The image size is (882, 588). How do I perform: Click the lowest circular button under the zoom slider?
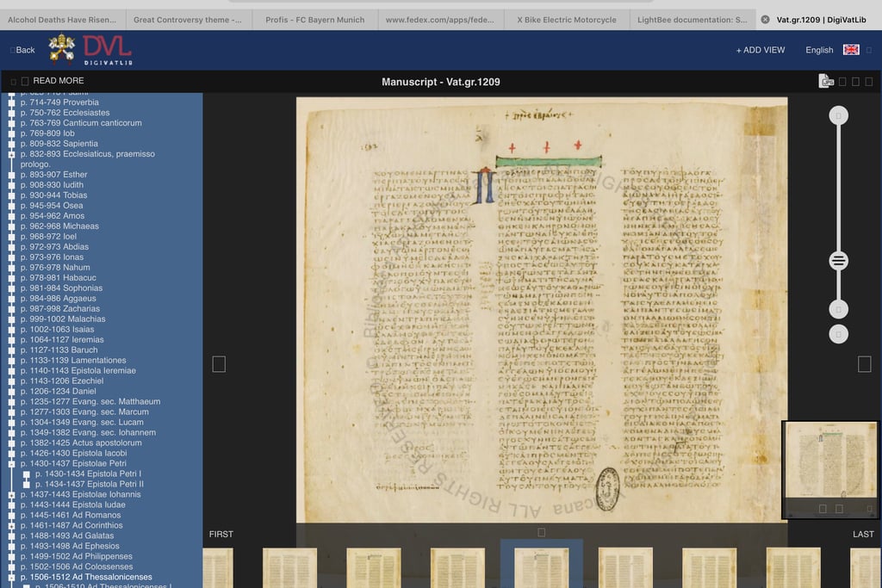838,335
